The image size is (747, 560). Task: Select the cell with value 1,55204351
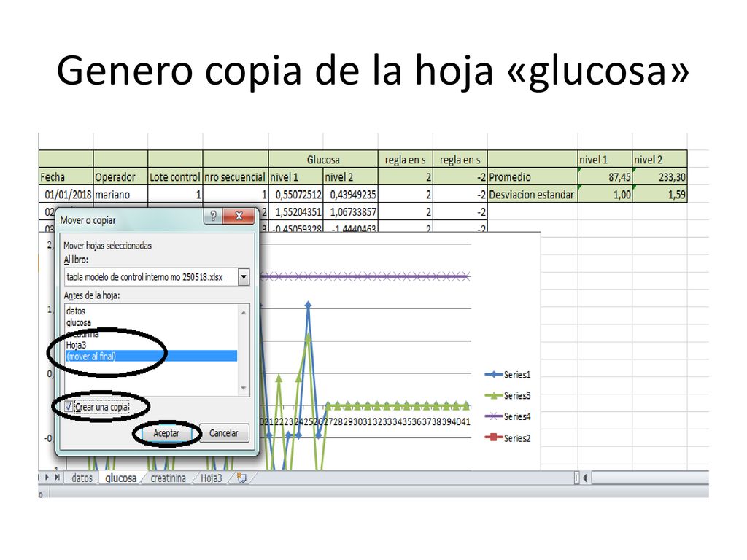coord(296,211)
